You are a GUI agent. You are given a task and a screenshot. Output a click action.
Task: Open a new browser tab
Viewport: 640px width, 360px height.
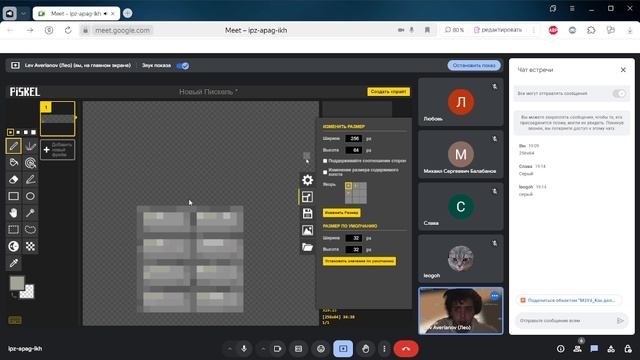pyautogui.click(x=127, y=13)
